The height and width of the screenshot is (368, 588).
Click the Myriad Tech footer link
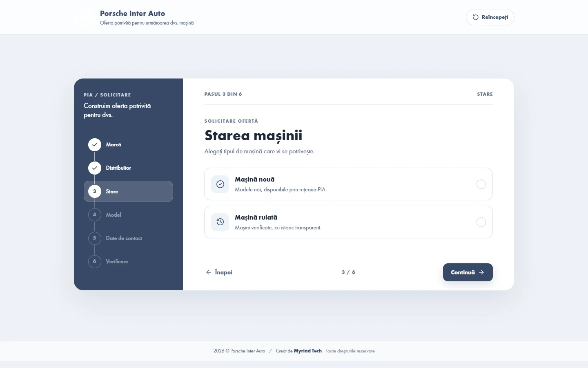point(308,351)
